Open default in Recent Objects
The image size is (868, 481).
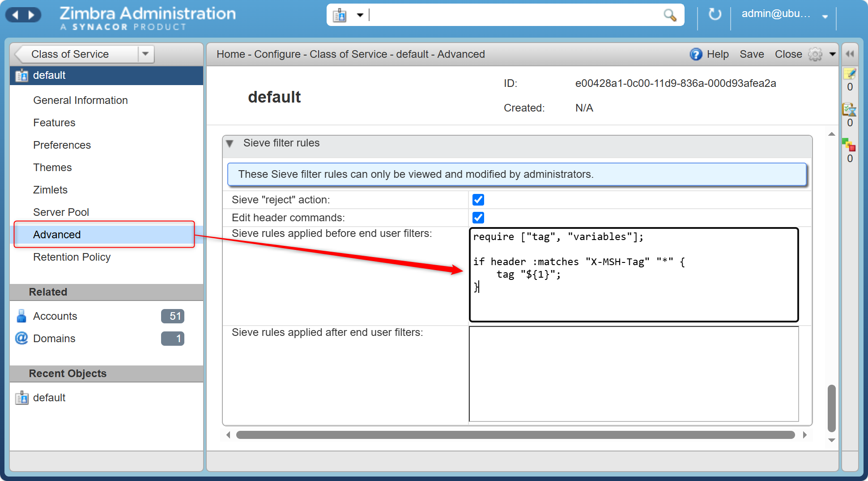[49, 398]
